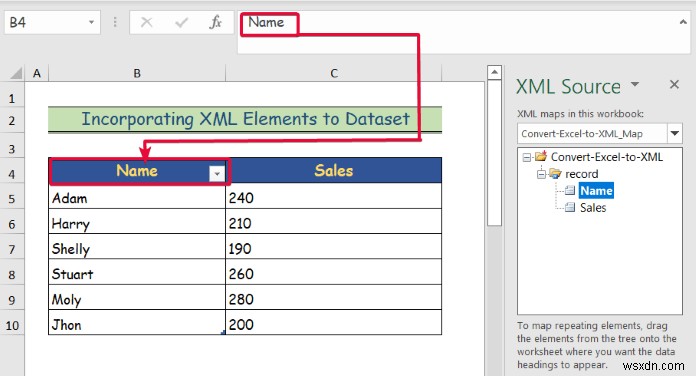The width and height of the screenshot is (696, 376).
Task: Open the Name Box dropdown arrow
Action: point(91,22)
